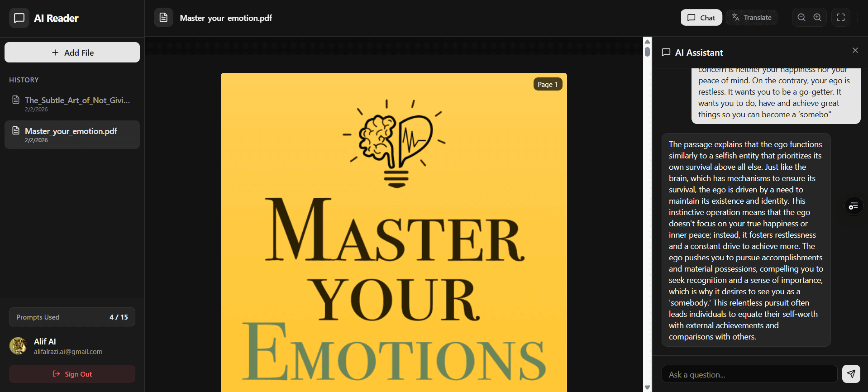Click the zoom in magnifier icon
The width and height of the screenshot is (868, 392).
tap(817, 18)
